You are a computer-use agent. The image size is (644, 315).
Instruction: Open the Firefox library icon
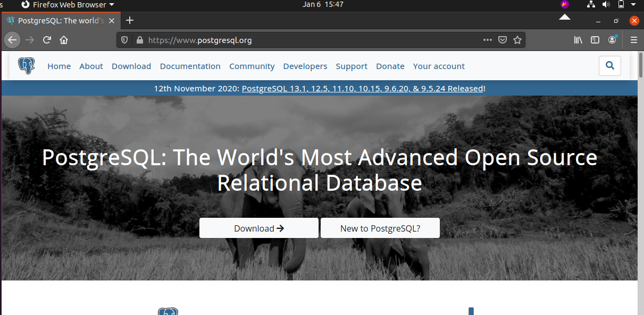coord(578,40)
